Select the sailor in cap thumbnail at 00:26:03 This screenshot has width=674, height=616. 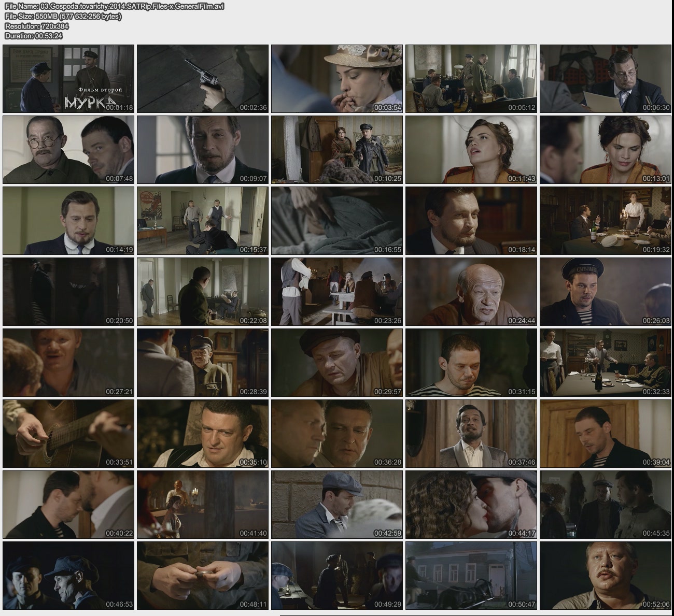coord(606,292)
